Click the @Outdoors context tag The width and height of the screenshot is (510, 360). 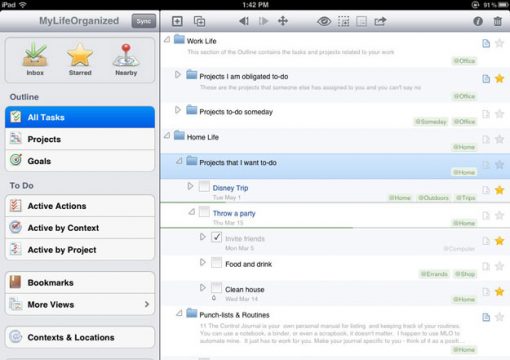pos(433,198)
